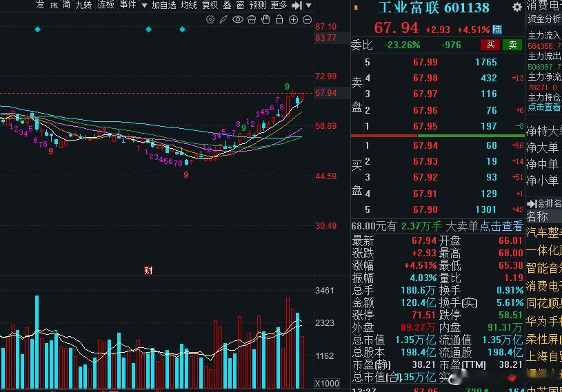
Task: Click 内盘 value 91.31万
Action: coord(505,327)
